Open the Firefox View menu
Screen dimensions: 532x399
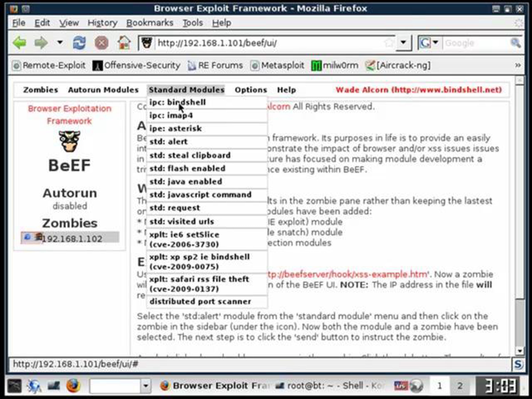(x=69, y=23)
